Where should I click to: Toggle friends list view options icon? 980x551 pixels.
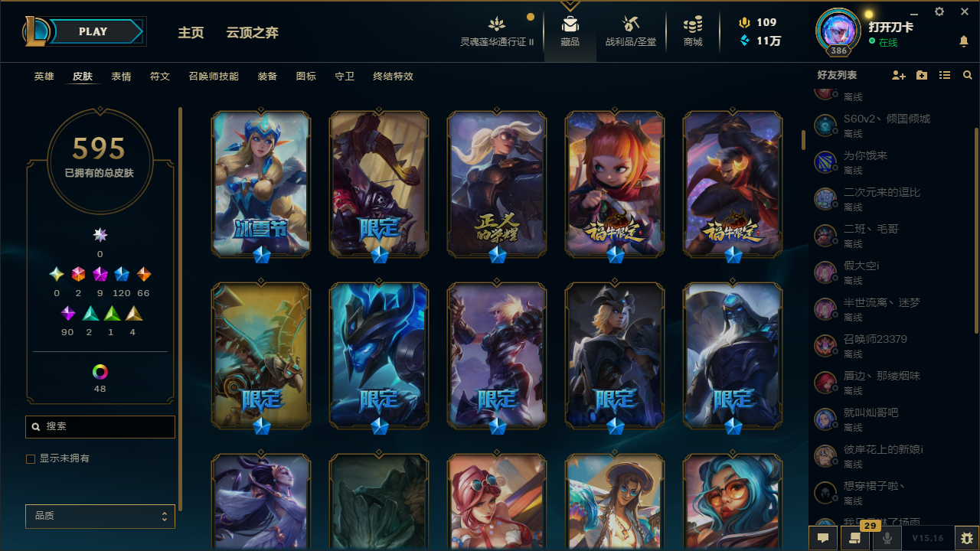pyautogui.click(x=945, y=75)
